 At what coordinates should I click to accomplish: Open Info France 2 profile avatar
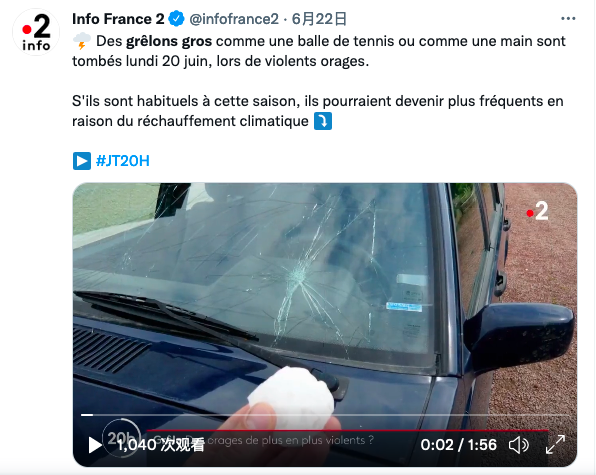pyautogui.click(x=36, y=32)
